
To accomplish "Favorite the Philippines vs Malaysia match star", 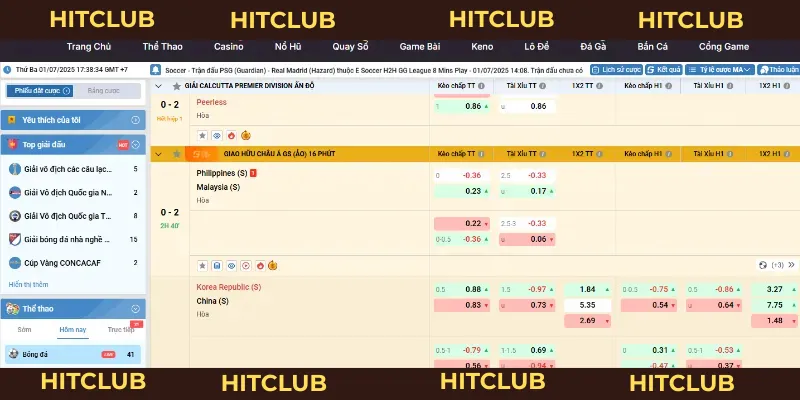I will pyautogui.click(x=203, y=265).
